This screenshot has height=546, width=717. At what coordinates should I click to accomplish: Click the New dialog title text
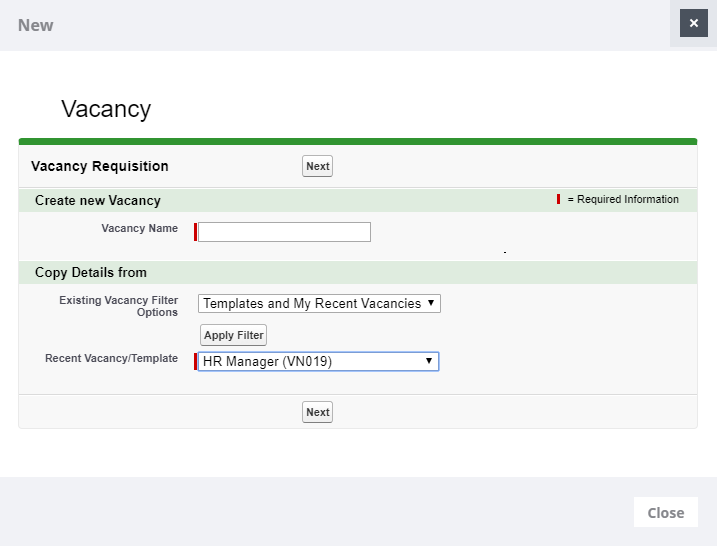[x=36, y=25]
